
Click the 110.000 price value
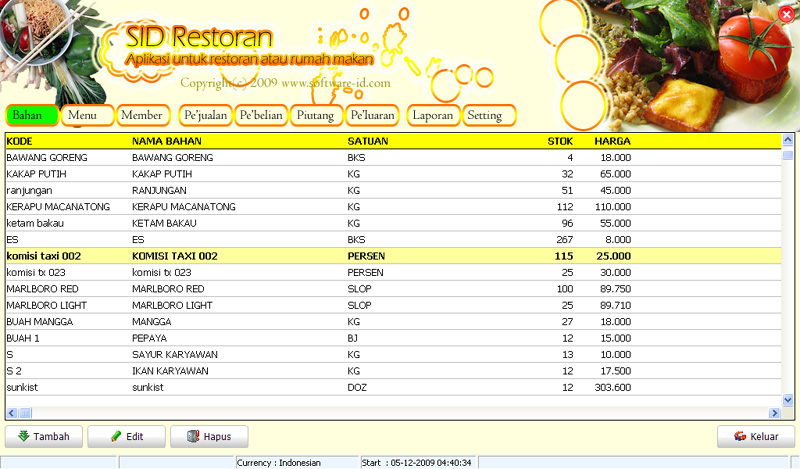[613, 207]
